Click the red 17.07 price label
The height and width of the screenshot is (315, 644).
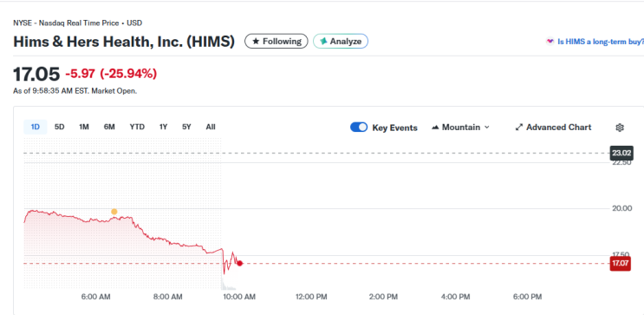tap(621, 263)
